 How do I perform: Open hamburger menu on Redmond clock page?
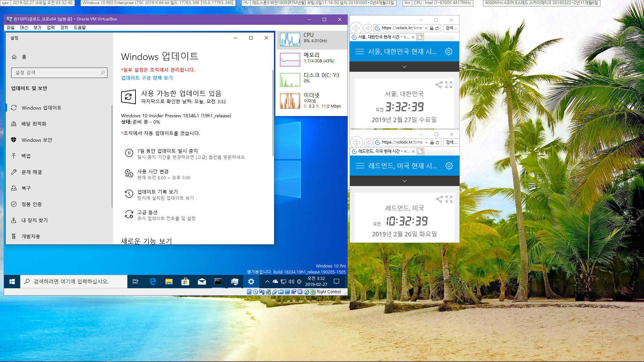click(360, 166)
